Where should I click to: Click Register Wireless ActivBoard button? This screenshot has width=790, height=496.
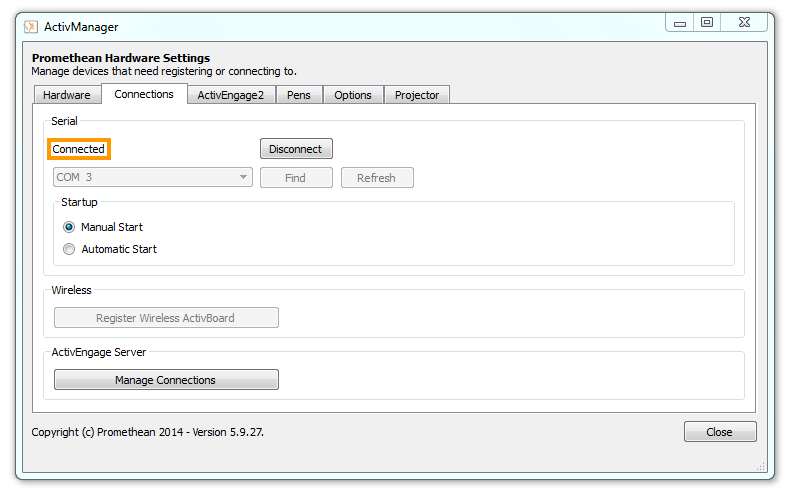(166, 318)
